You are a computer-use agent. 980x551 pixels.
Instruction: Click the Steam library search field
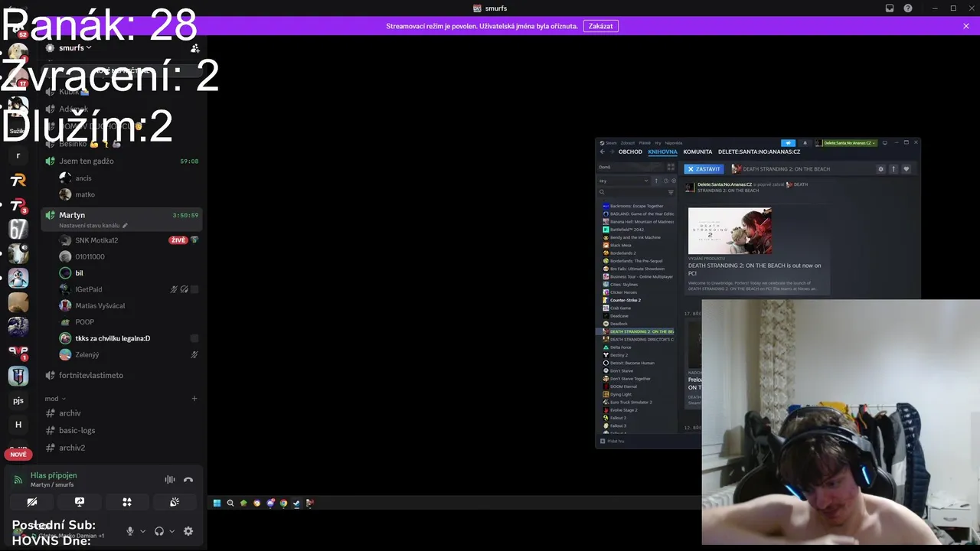(x=632, y=192)
